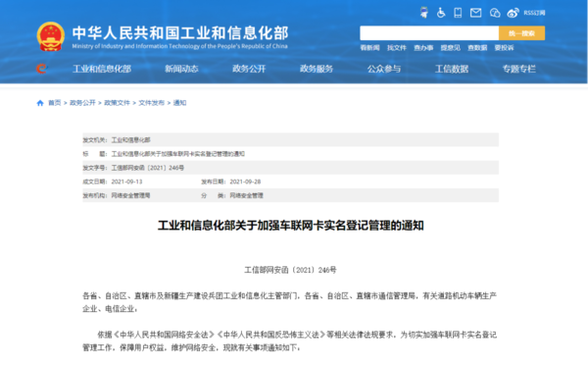Open the mobile phone version icon
The image size is (588, 366).
(458, 13)
